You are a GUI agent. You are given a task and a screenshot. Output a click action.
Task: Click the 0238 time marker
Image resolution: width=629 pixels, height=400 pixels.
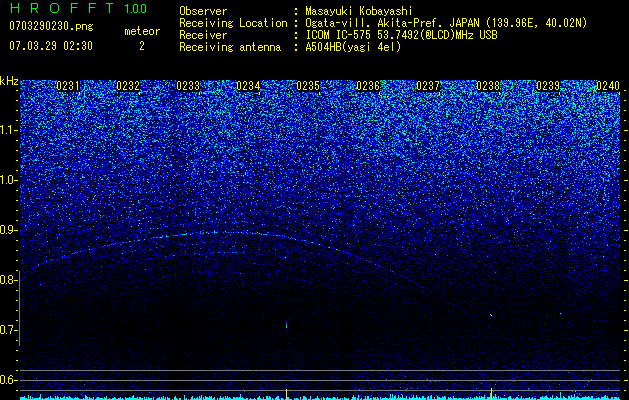488,86
